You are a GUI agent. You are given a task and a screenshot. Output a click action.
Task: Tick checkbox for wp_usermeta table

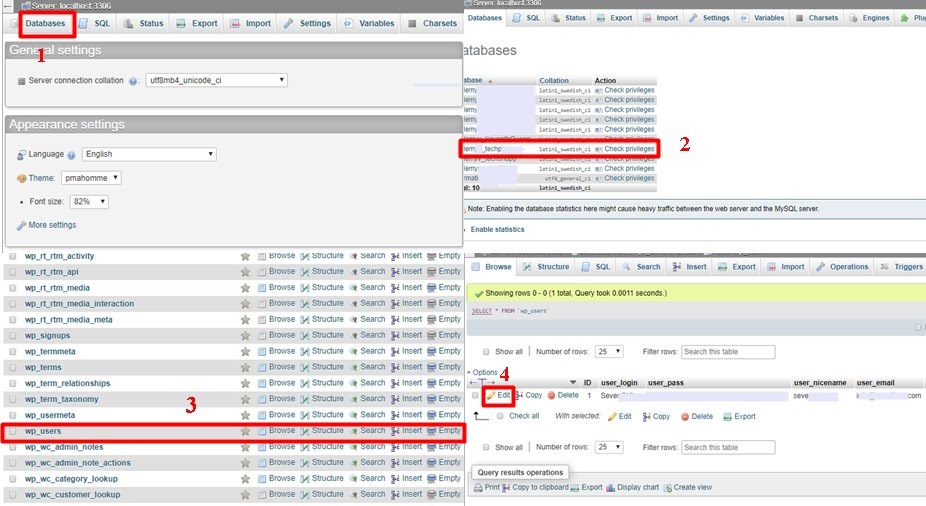click(12, 416)
